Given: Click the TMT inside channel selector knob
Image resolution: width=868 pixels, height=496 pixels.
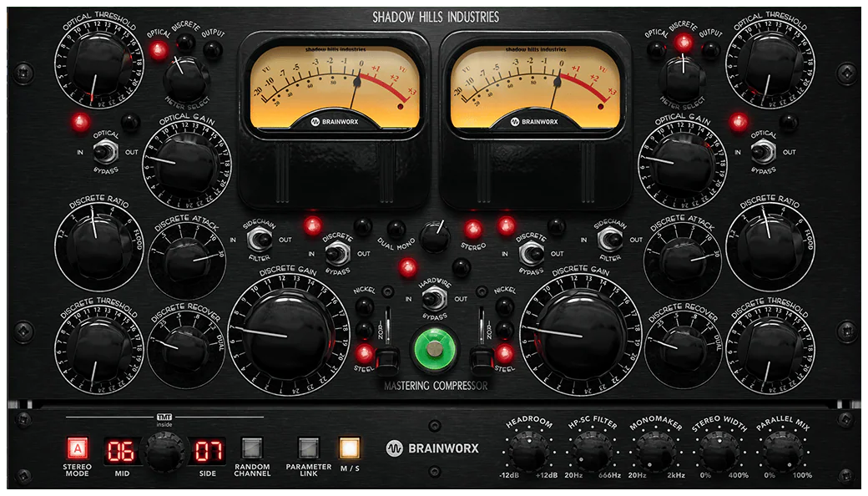Looking at the screenshot, I should [x=164, y=452].
